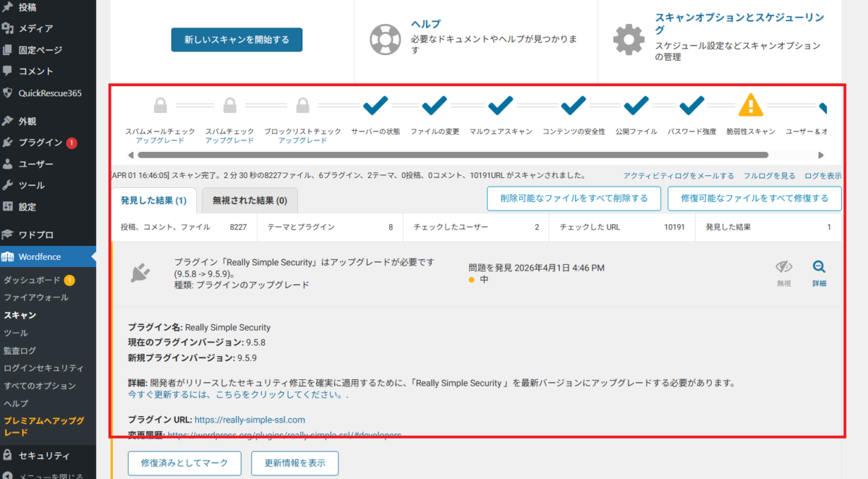
Task: Toggle the 無視 eye icon on result
Action: [x=784, y=267]
